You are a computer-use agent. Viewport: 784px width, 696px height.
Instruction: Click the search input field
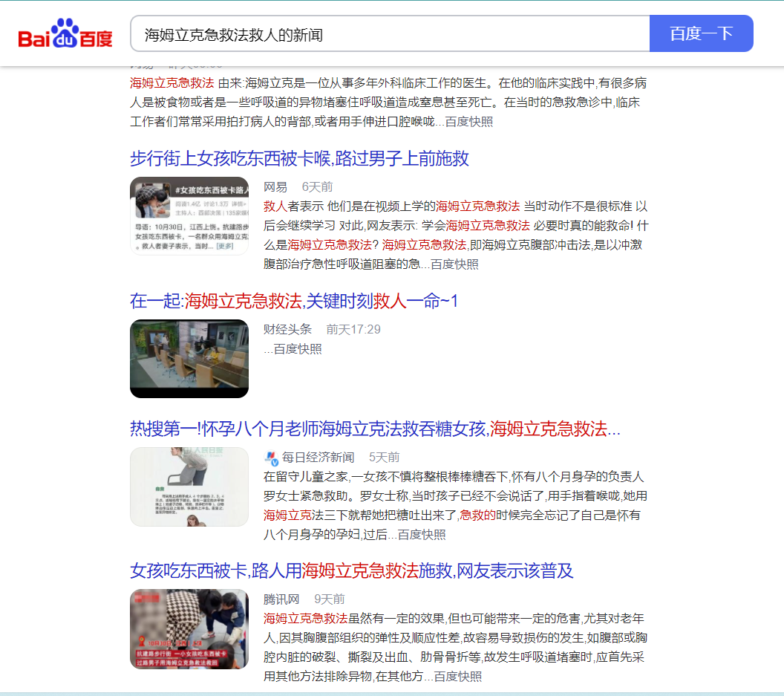pos(390,33)
